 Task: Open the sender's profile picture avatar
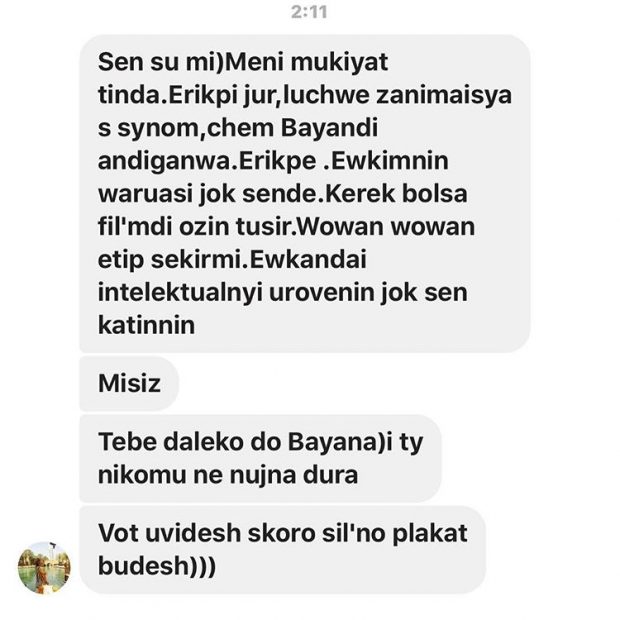44,568
